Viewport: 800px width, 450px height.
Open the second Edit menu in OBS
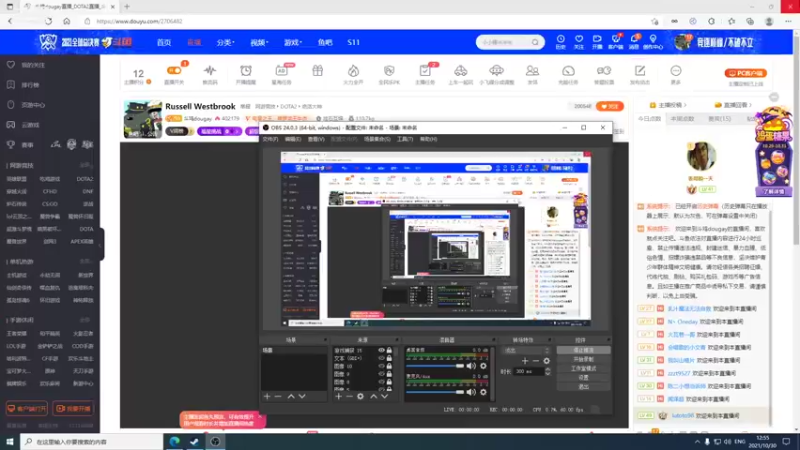pyautogui.click(x=293, y=139)
